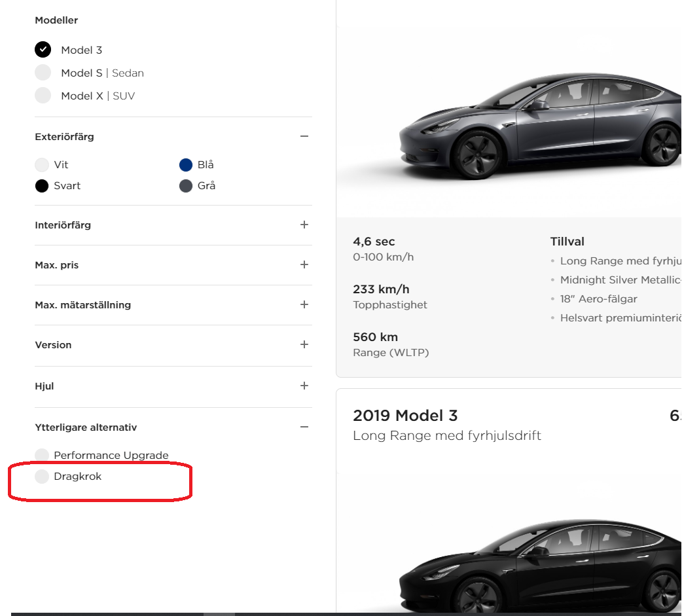Image resolution: width=682 pixels, height=616 pixels.
Task: Expand the Interiörfärg section
Action: point(304,225)
